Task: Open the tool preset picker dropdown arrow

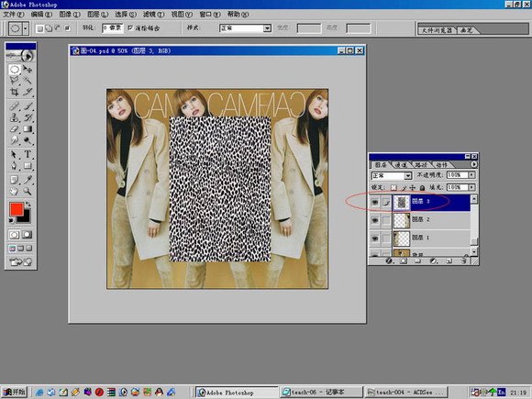Action: (x=26, y=28)
